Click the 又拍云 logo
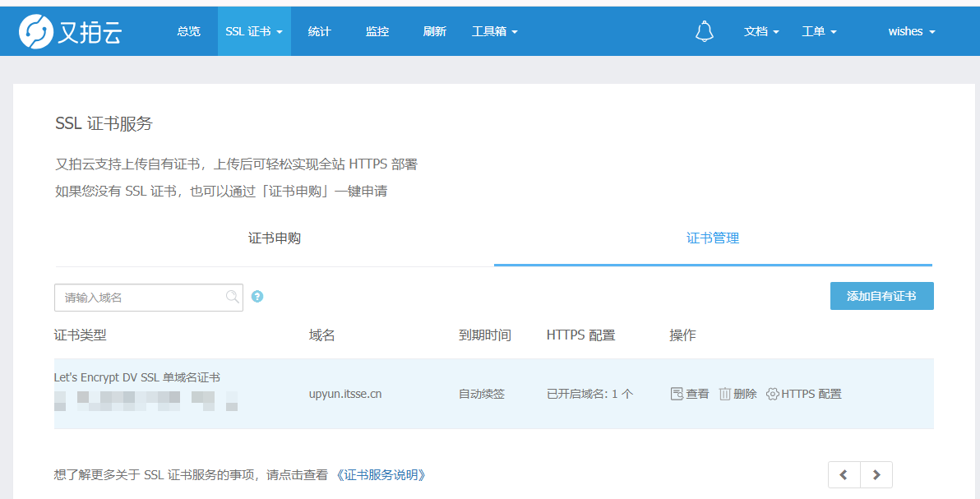Image resolution: width=980 pixels, height=499 pixels. (70, 31)
